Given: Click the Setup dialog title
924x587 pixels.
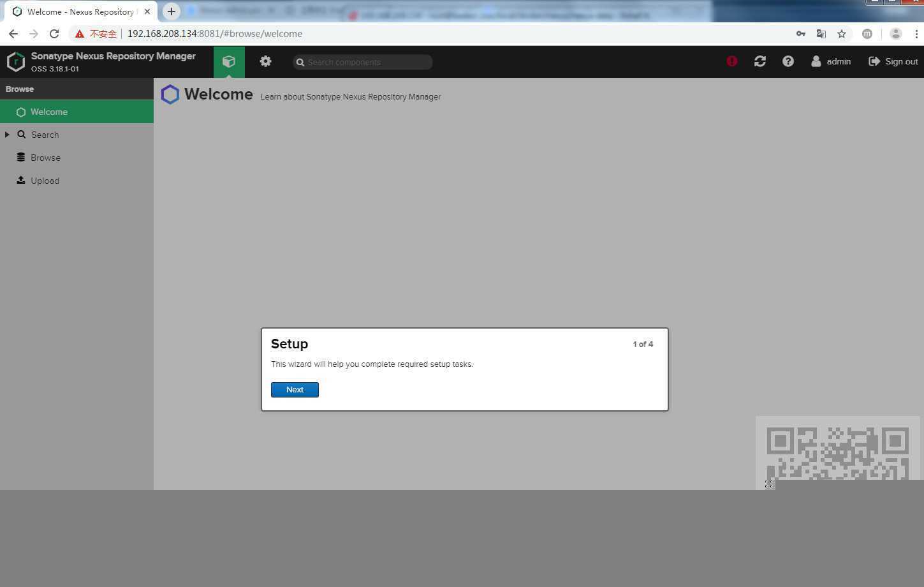Looking at the screenshot, I should [290, 344].
